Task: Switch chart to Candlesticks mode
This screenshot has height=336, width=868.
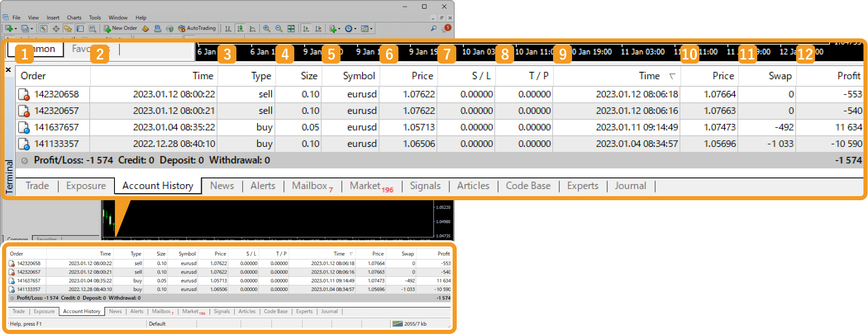Action: coord(240,28)
